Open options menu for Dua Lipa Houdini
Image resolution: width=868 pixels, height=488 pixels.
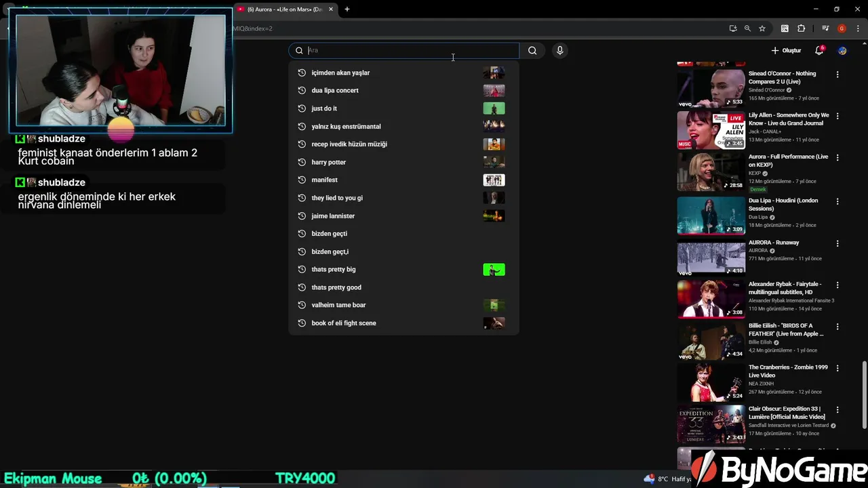click(837, 201)
